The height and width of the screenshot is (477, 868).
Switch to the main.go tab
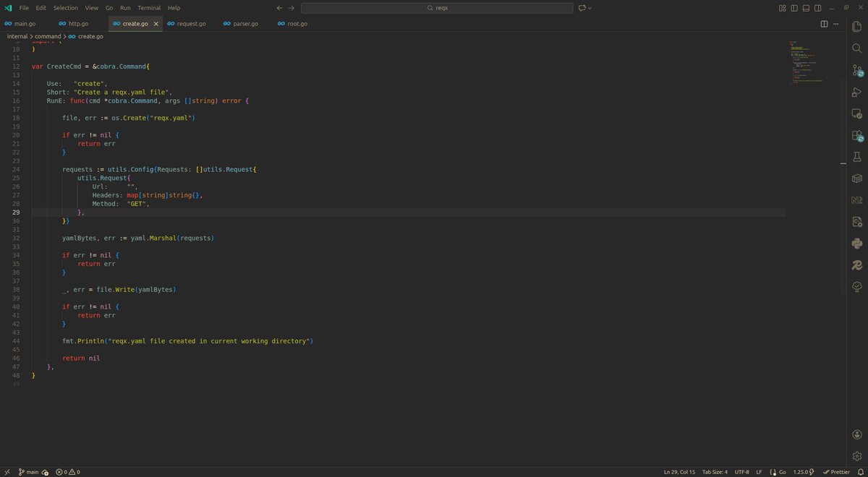click(27, 24)
